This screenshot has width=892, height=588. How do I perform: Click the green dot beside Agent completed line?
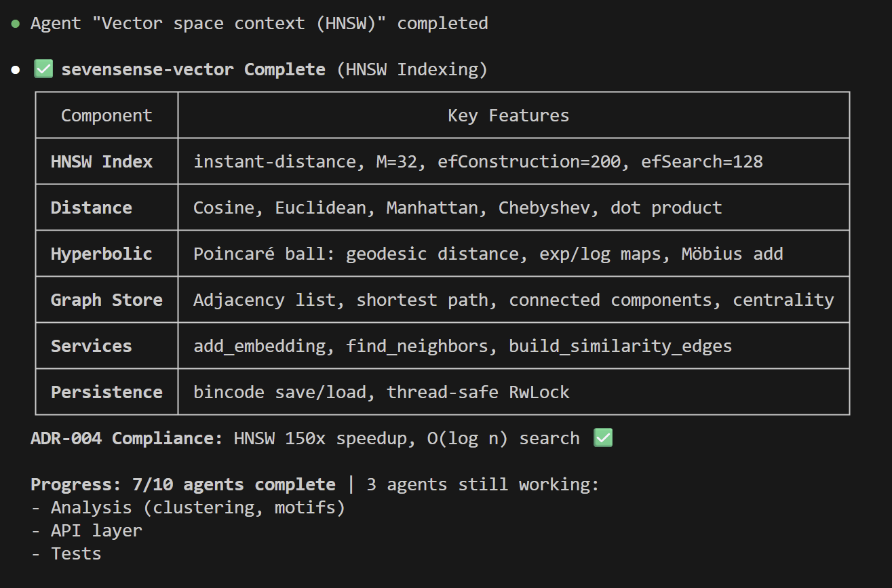[15, 24]
